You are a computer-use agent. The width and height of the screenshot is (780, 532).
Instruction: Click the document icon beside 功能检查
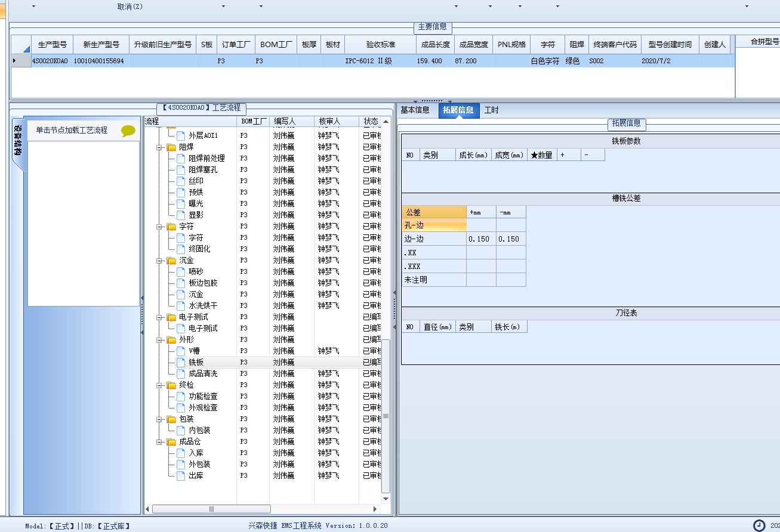[180, 397]
